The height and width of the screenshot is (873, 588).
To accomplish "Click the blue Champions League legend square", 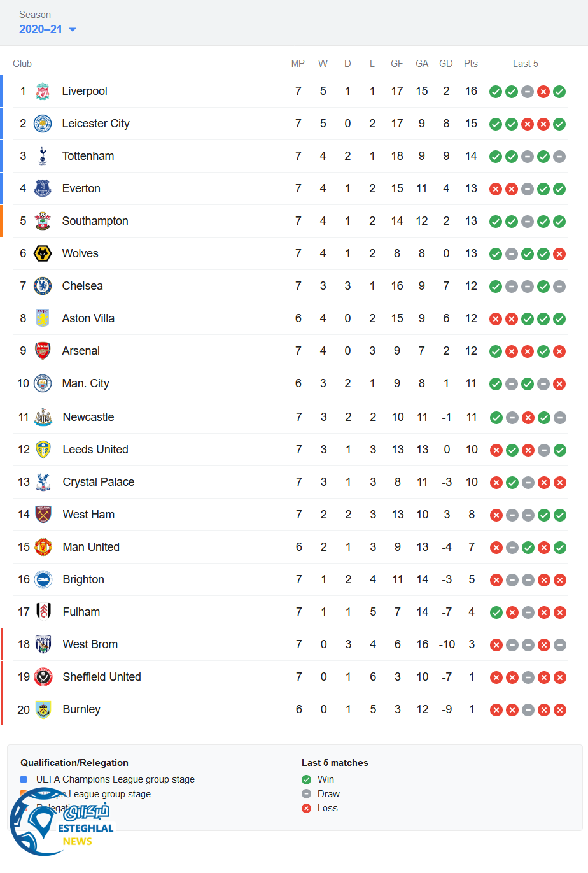I will (x=24, y=779).
